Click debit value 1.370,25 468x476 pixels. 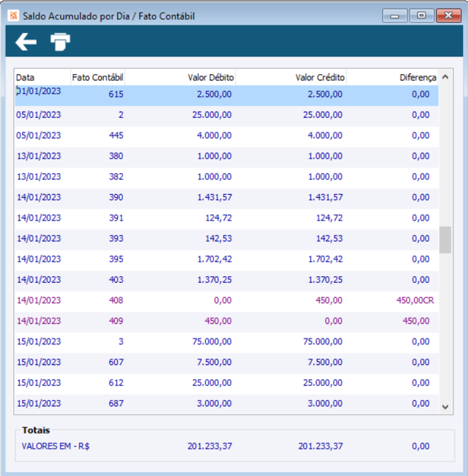[x=215, y=279]
